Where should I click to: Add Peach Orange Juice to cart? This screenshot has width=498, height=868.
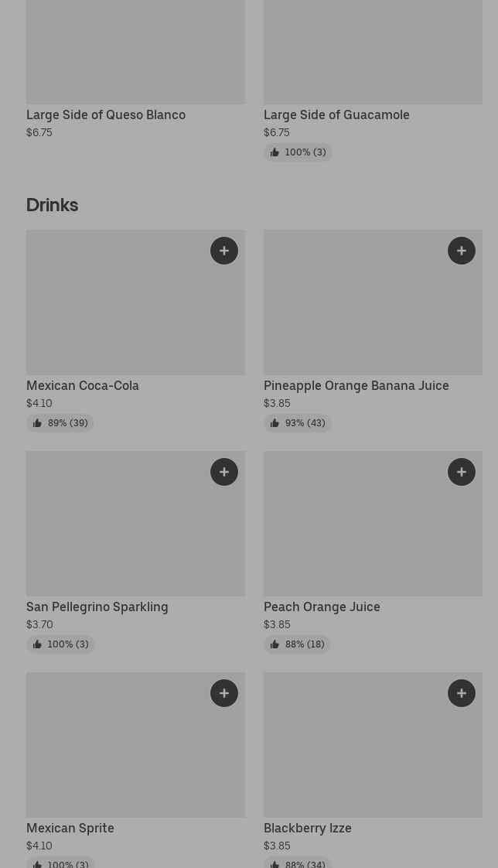(462, 472)
